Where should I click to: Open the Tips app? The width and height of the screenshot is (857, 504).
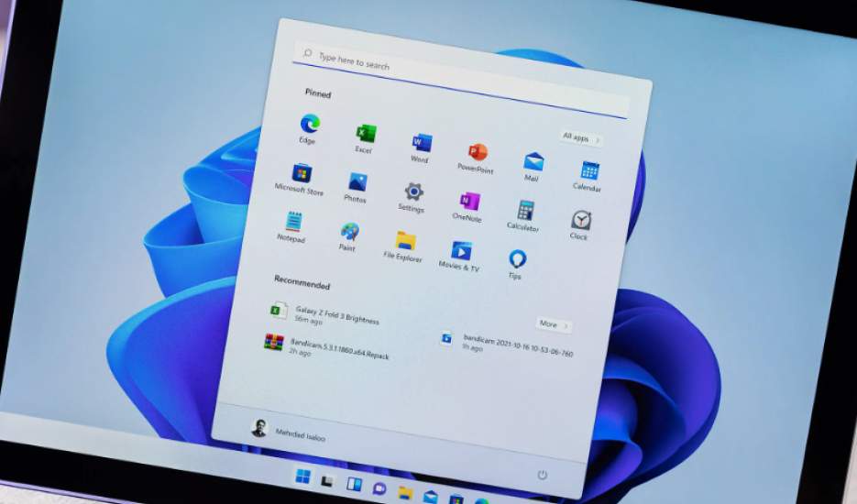517,259
